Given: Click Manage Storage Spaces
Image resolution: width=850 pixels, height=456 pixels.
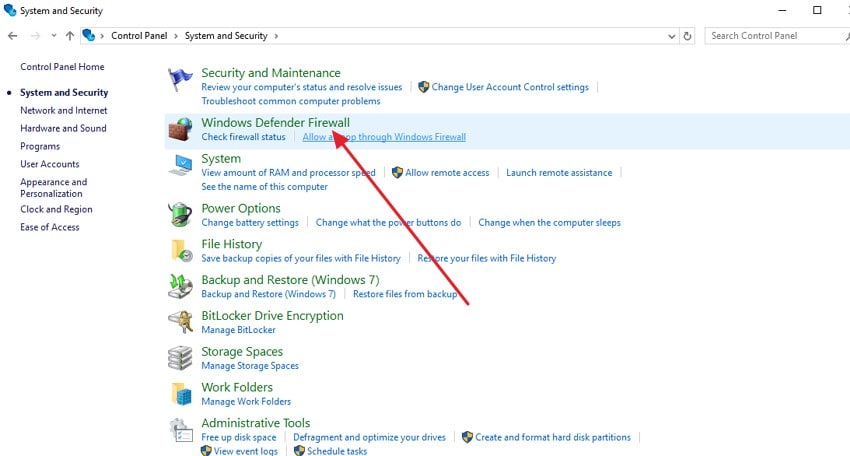Looking at the screenshot, I should [250, 366].
